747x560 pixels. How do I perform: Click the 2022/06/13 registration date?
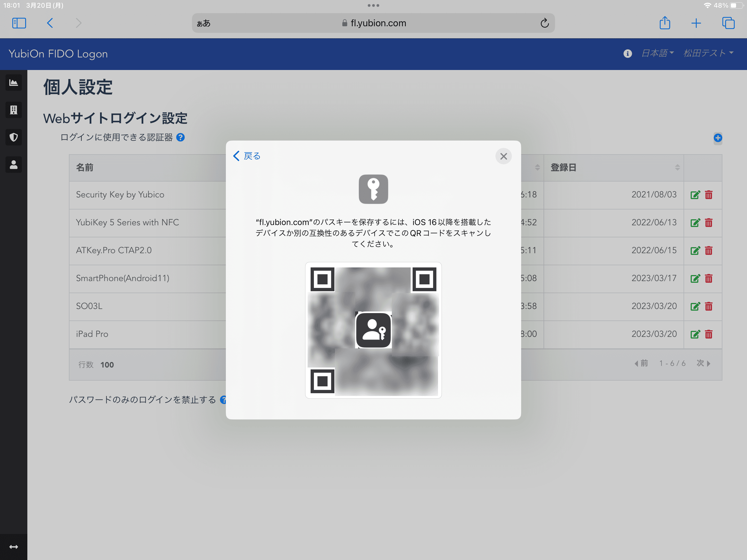coord(654,223)
